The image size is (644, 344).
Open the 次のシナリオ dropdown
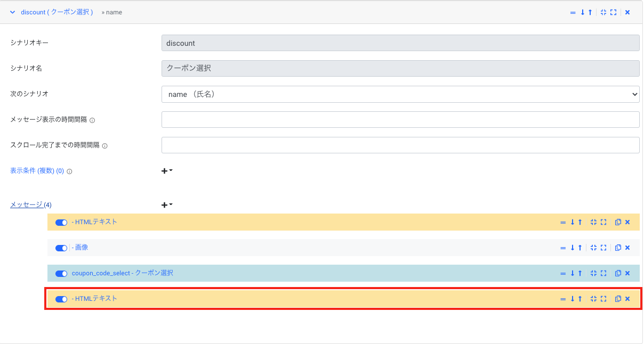point(400,94)
